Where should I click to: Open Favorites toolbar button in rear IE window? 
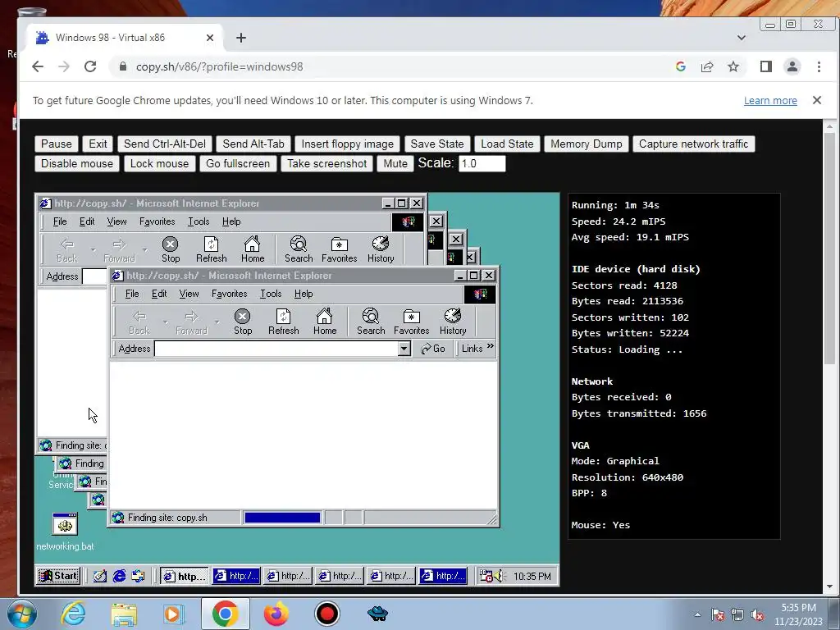point(339,249)
